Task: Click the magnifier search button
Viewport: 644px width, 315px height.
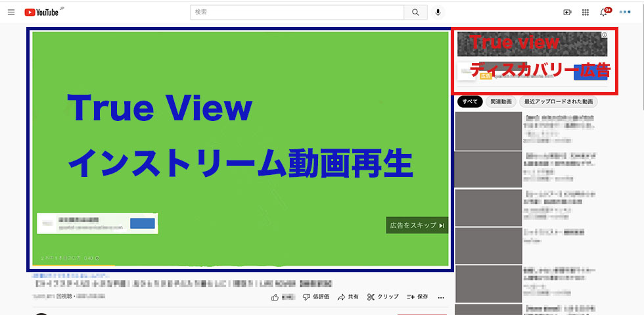Action: [415, 12]
